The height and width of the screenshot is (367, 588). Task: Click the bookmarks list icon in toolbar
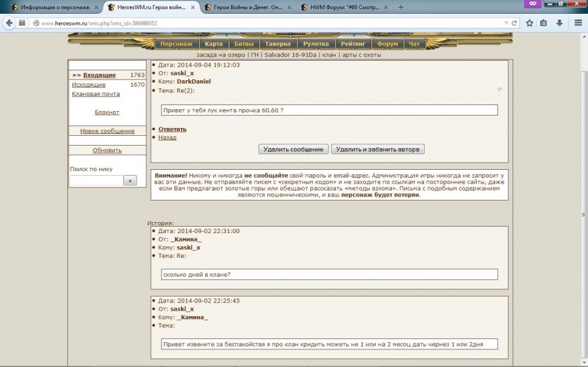tap(544, 23)
